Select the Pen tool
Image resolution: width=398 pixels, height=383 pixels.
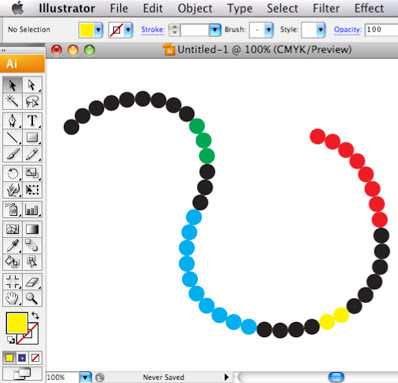pos(12,120)
